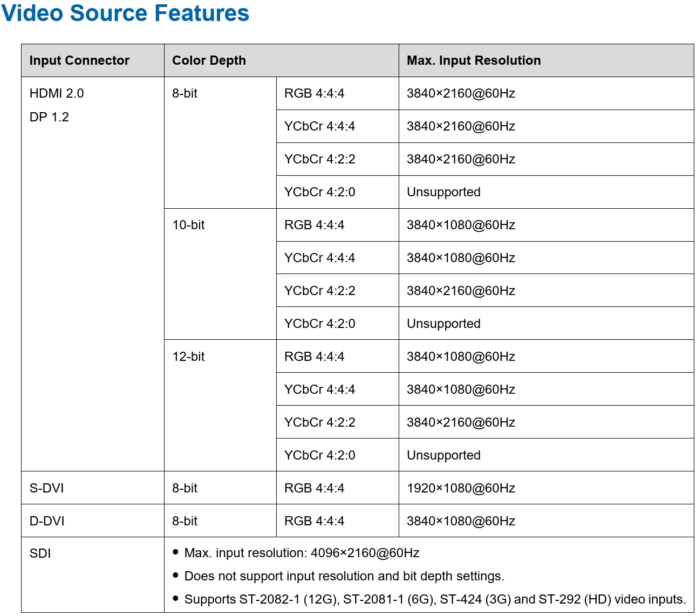Click "Unsupported" in the 12-bit YCbCr 4:2:0 row
The height and width of the screenshot is (616, 697).
(443, 455)
